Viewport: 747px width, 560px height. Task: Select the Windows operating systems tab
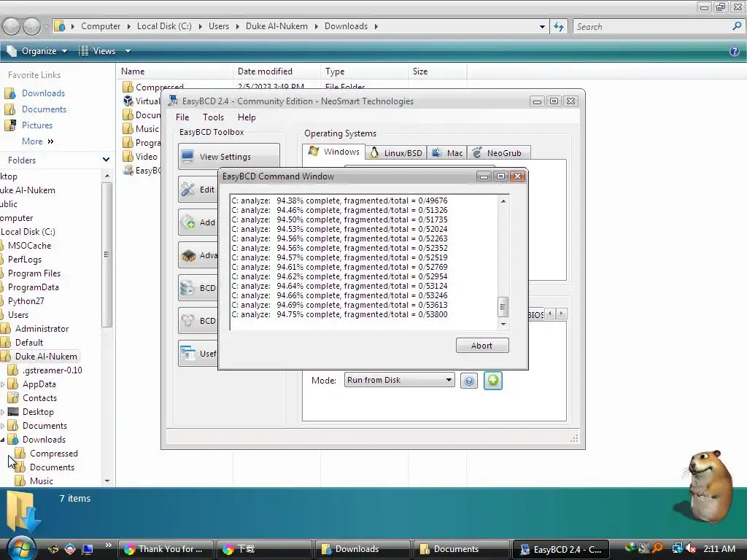click(334, 152)
